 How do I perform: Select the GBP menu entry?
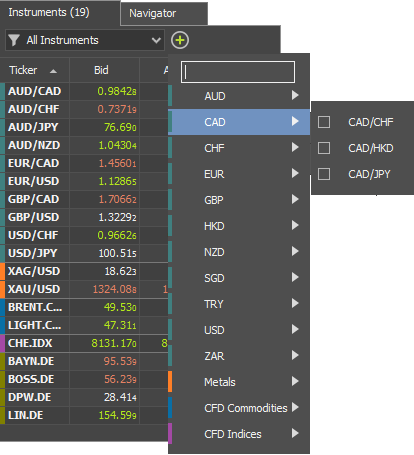239,200
